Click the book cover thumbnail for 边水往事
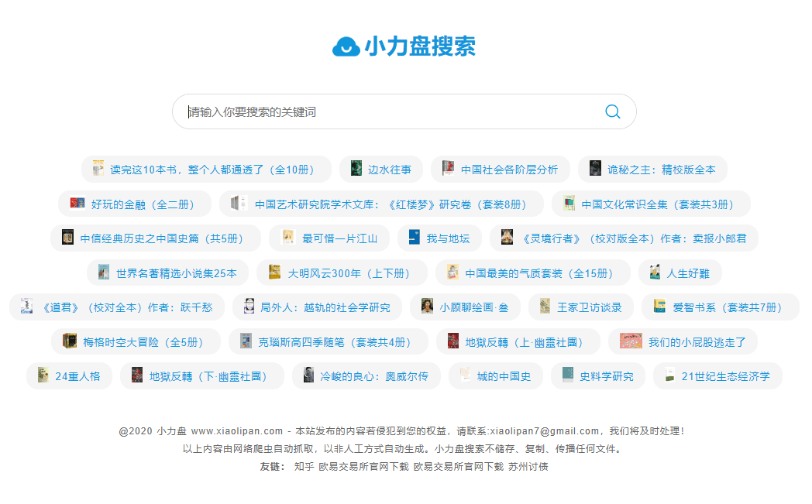This screenshot has height=504, width=812. 356,169
